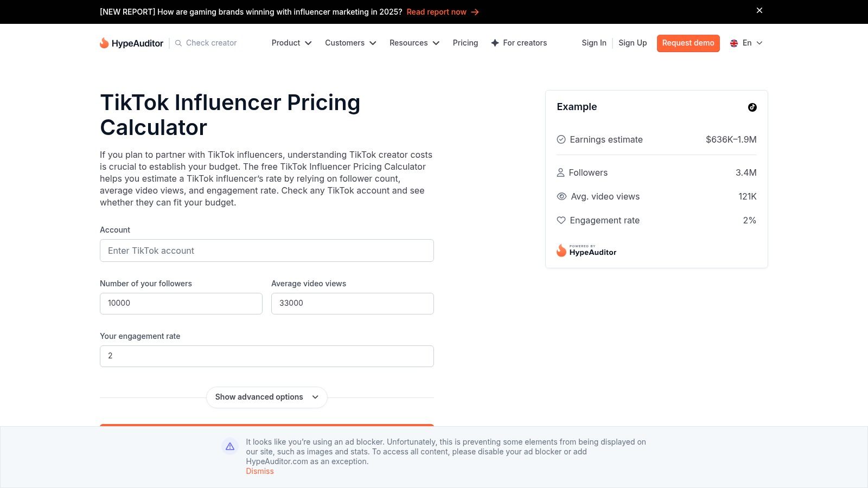
Task: Dismiss the ad blocker notice
Action: [x=260, y=471]
